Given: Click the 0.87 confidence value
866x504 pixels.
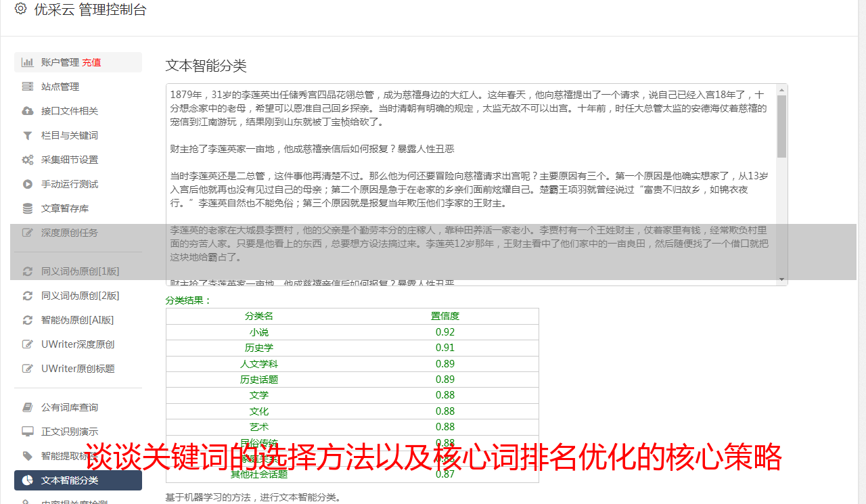Looking at the screenshot, I should (445, 474).
